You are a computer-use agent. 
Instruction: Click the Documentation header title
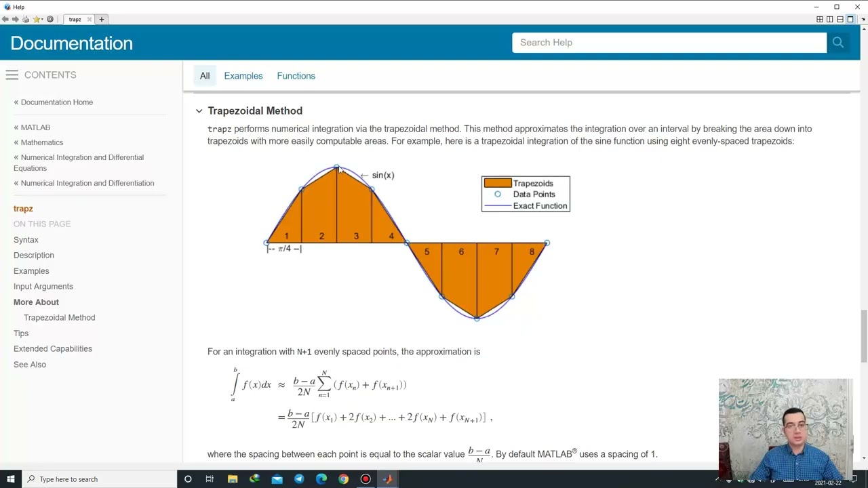(x=71, y=43)
